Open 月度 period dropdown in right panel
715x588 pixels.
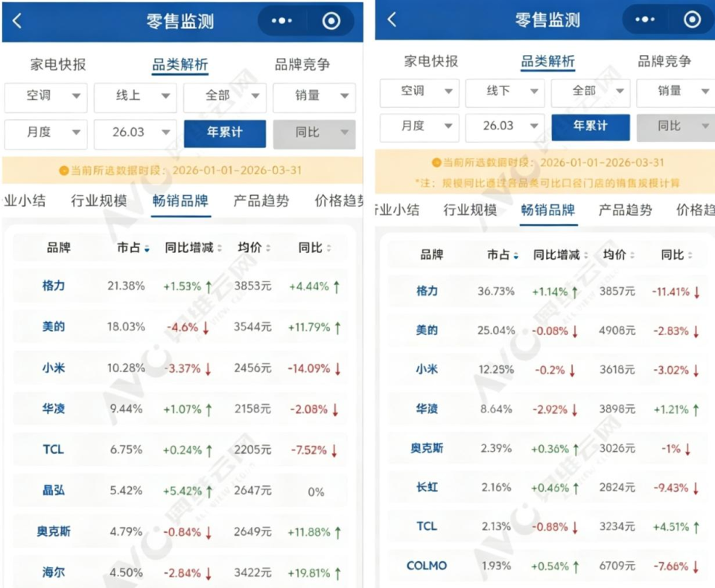coord(419,127)
